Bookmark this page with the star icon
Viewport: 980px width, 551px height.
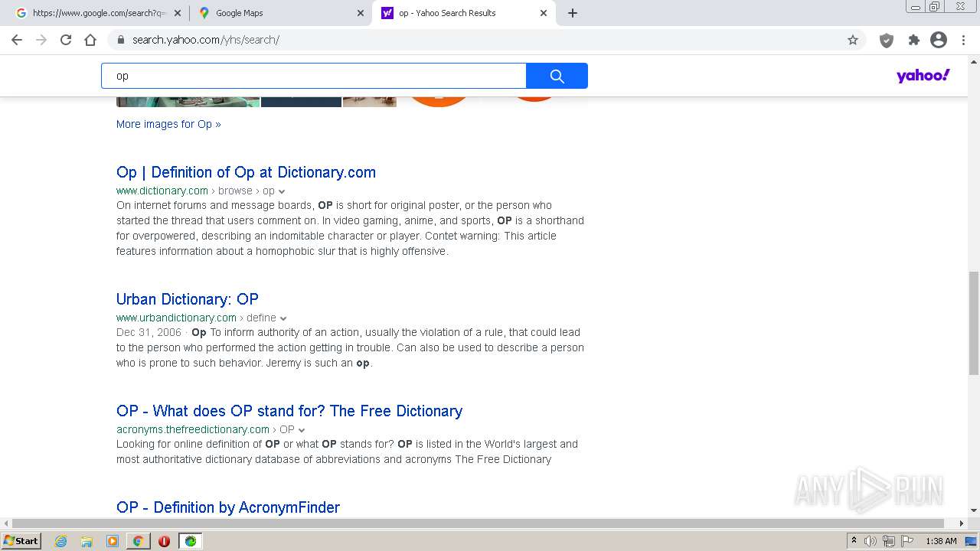[853, 40]
